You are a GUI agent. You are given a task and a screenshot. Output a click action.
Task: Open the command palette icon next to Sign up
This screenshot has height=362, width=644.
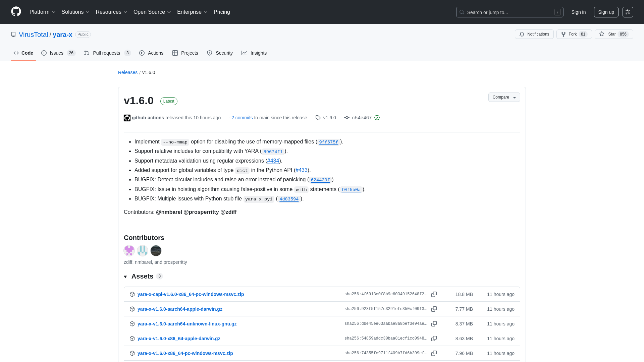[628, 12]
